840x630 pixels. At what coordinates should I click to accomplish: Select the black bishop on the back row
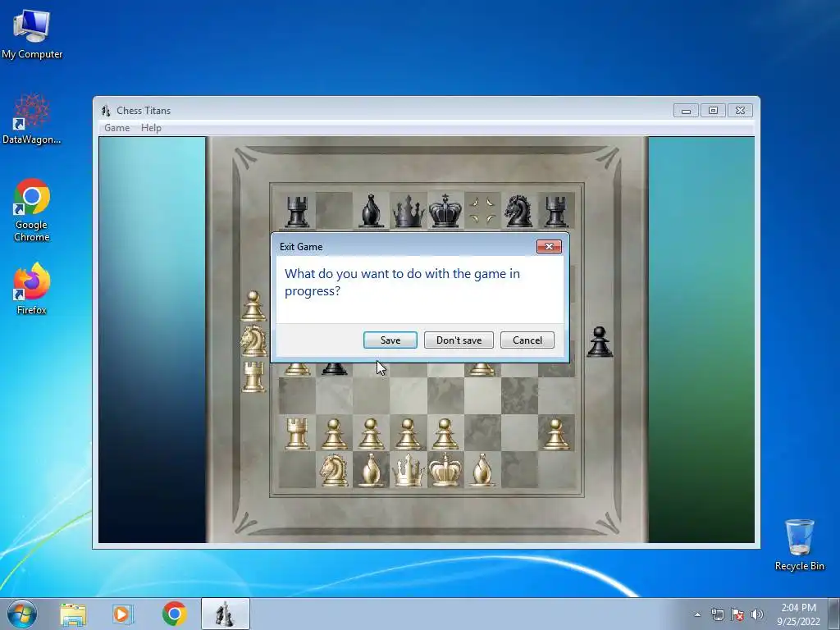click(372, 211)
